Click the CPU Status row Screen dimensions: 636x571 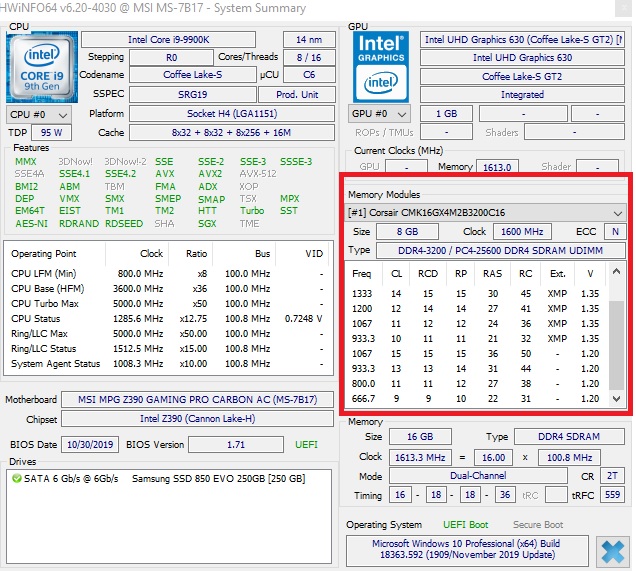point(168,319)
